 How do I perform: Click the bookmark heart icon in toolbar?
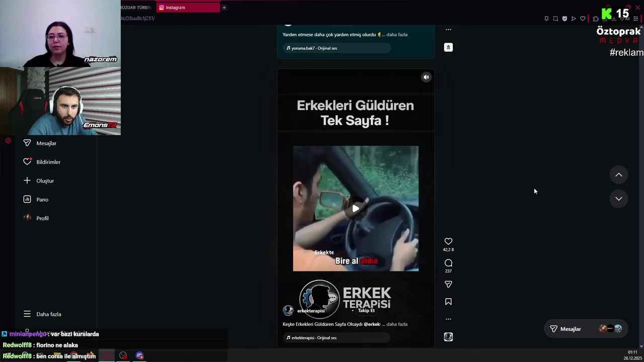click(x=583, y=19)
